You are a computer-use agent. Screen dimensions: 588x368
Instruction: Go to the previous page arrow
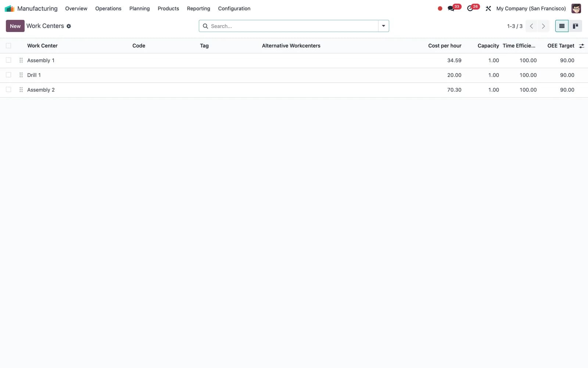point(531,26)
